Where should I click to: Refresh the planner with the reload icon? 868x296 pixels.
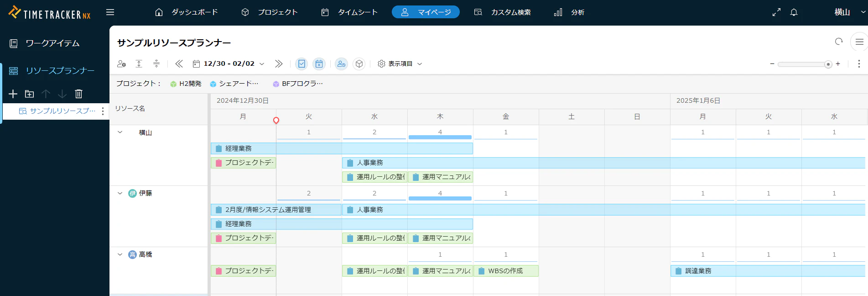[x=838, y=42]
